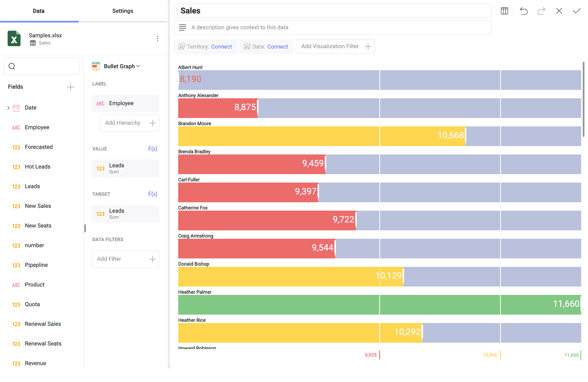Viewport: 588px width, 382px height.
Task: Discard changes with the X icon
Action: pos(559,11)
